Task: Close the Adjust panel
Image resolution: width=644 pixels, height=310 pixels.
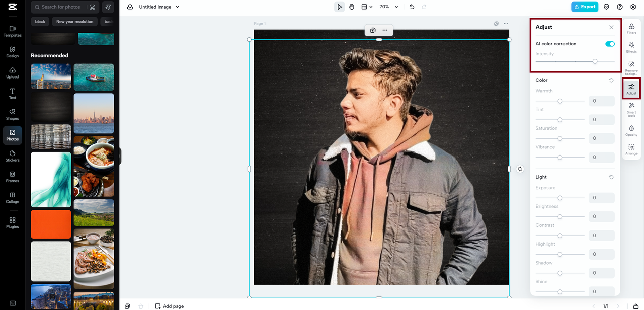Action: 611,27
